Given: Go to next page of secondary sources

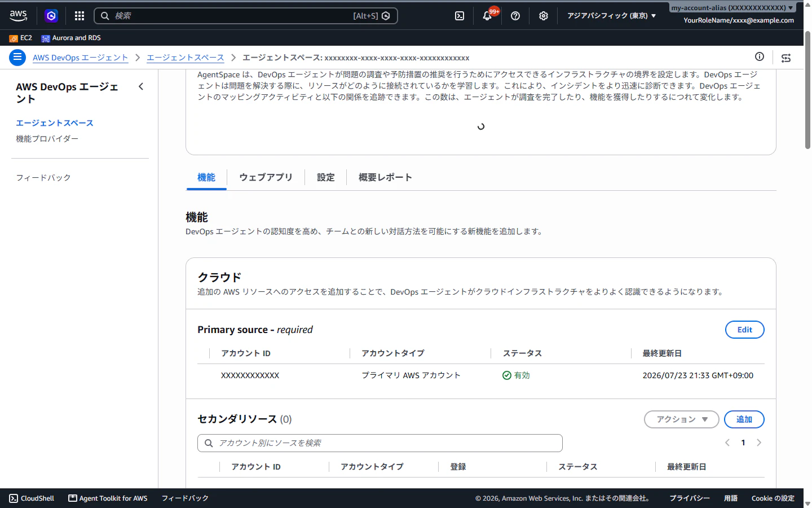Looking at the screenshot, I should click(759, 443).
